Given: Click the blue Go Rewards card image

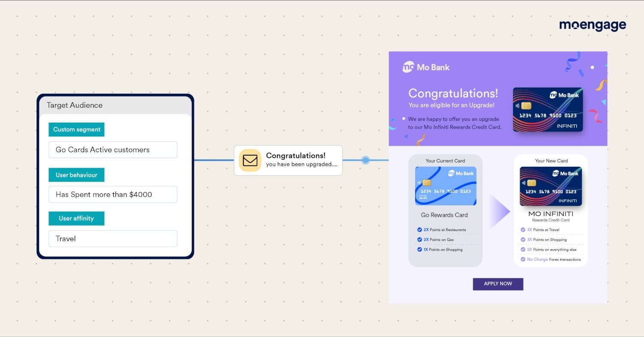Looking at the screenshot, I should pyautogui.click(x=446, y=186).
